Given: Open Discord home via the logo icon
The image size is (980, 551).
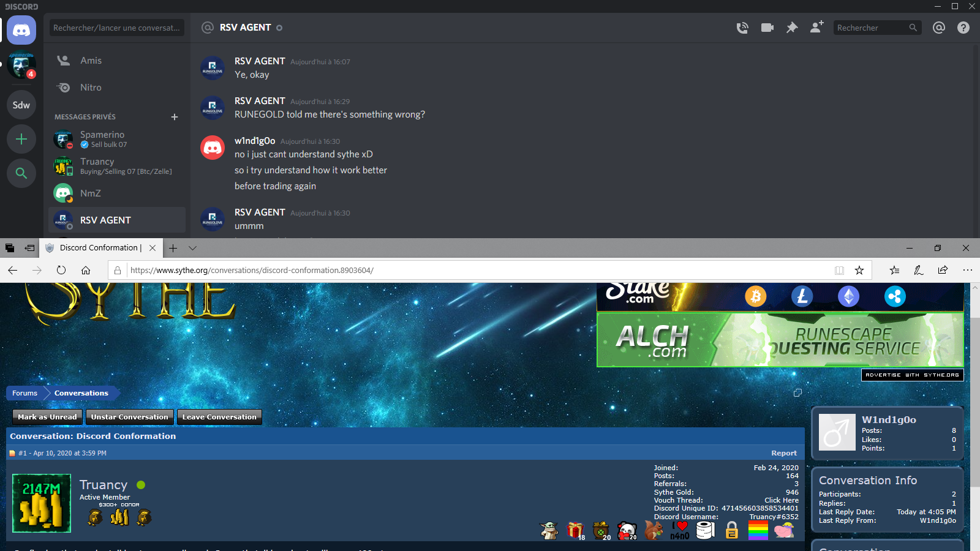Looking at the screenshot, I should pos(21,30).
